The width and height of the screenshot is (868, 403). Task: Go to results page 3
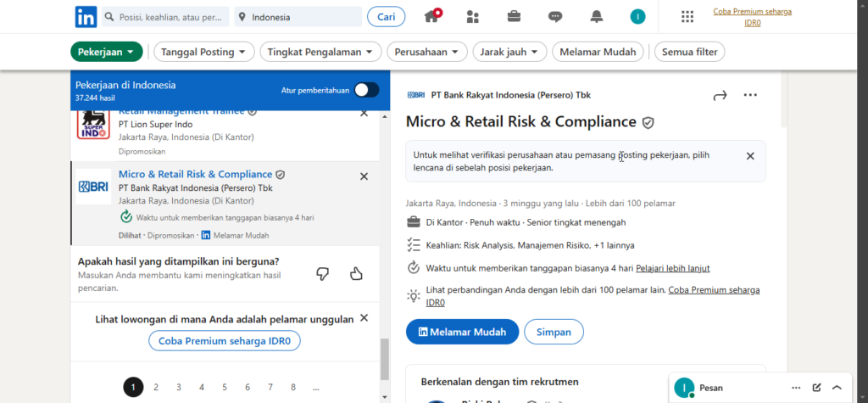179,388
